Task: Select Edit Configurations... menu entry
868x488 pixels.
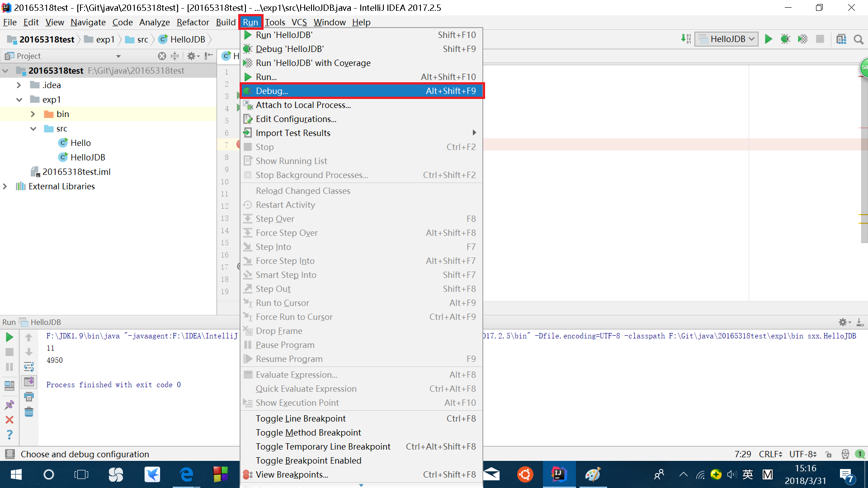Action: click(x=362, y=119)
